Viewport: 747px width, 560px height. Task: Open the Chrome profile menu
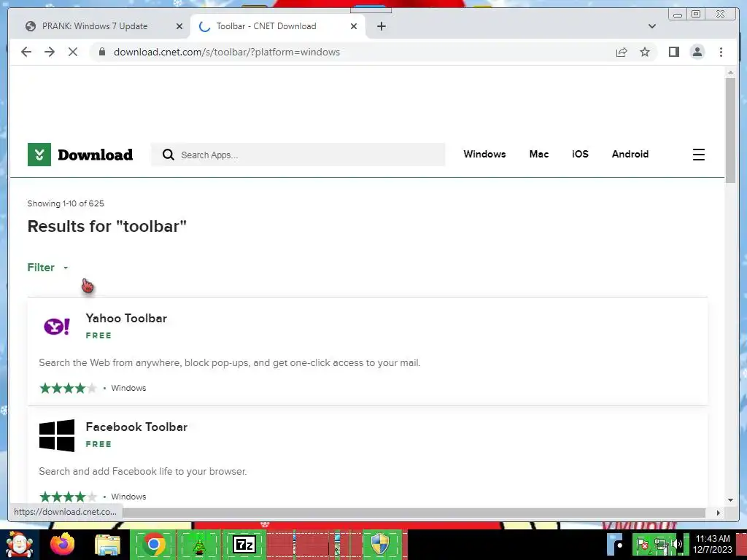tap(697, 52)
